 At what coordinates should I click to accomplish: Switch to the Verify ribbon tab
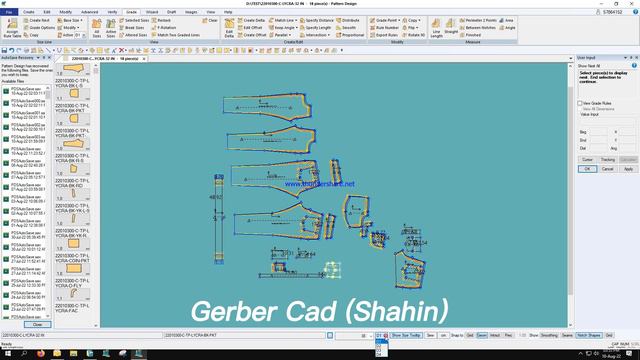coord(112,12)
